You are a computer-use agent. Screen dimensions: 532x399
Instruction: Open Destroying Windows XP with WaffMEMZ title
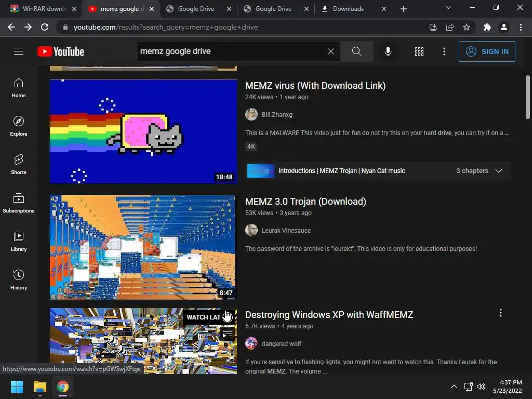[329, 314]
